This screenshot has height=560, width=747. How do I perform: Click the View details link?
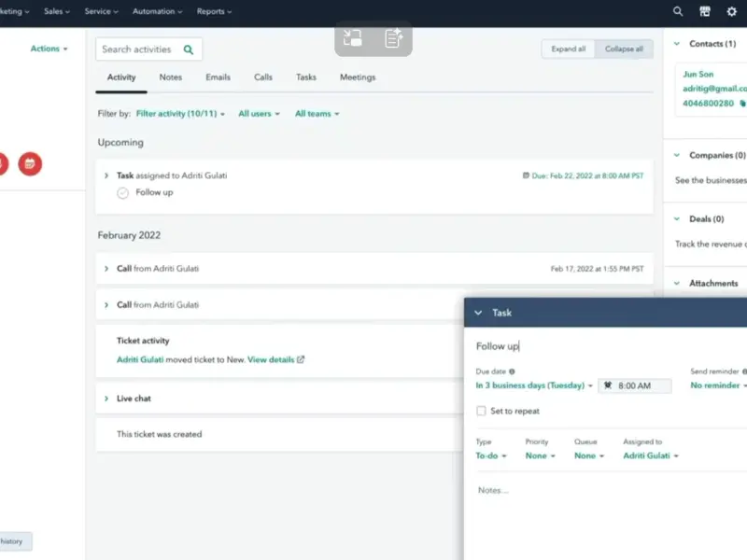click(270, 359)
